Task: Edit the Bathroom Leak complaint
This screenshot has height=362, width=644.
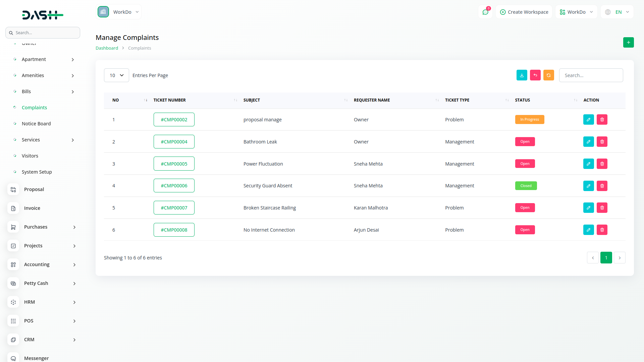Action: click(588, 142)
